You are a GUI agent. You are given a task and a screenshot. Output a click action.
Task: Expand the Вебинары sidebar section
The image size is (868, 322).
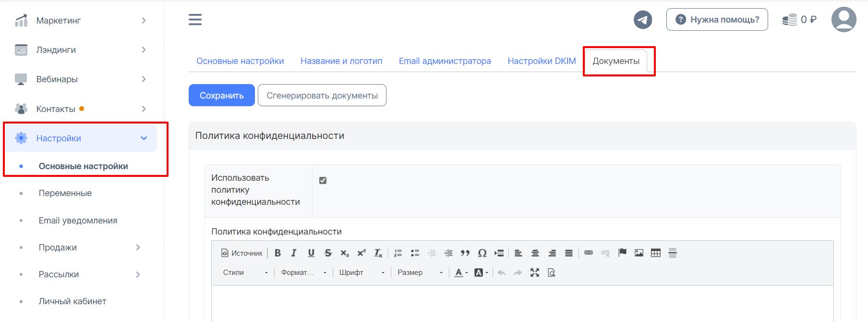(81, 79)
